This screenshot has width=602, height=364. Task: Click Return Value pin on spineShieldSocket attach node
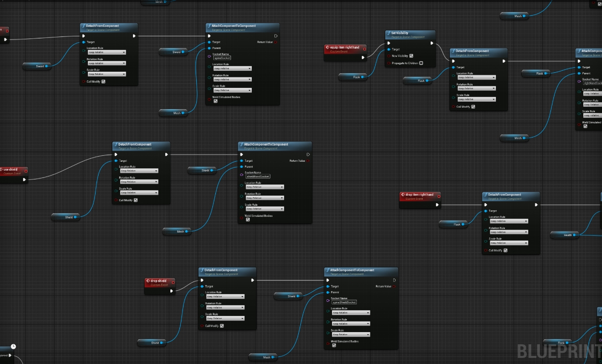pyautogui.click(x=394, y=287)
